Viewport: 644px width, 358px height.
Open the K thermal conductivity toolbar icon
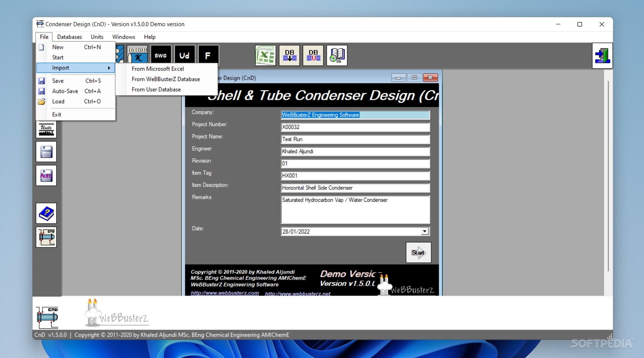tap(137, 55)
